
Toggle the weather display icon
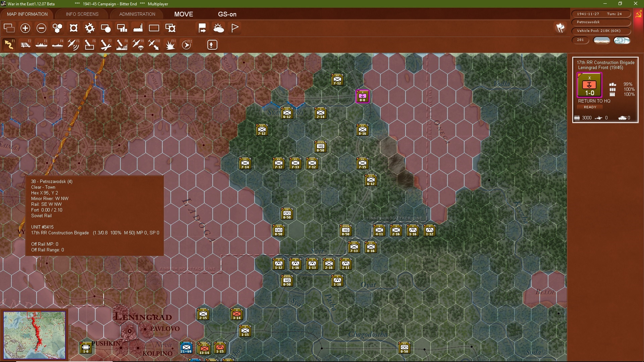tap(219, 28)
